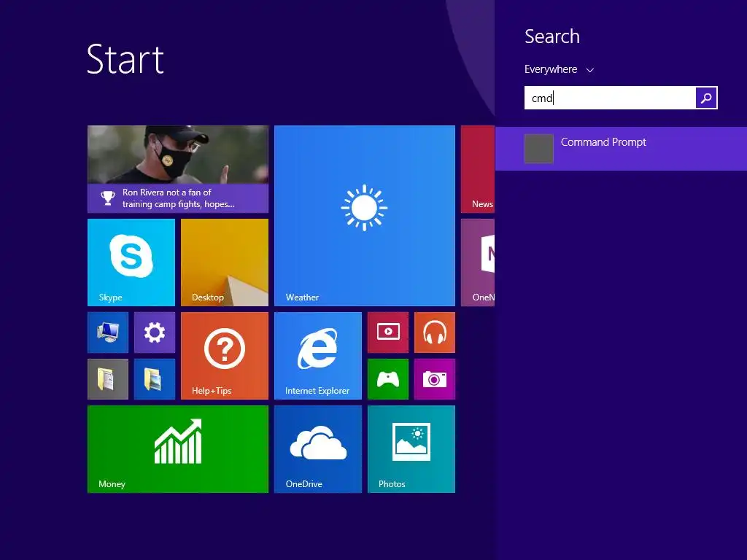Open the Pictures folder tile

[155, 379]
